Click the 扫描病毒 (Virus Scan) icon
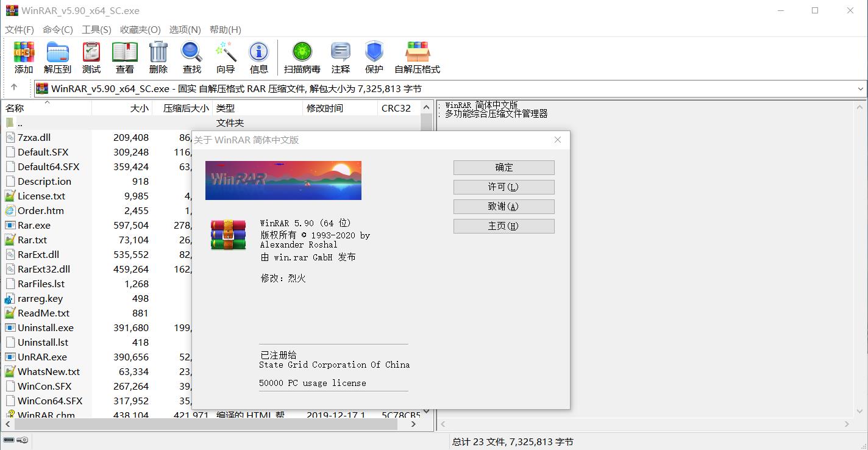Image resolution: width=868 pixels, height=450 pixels. [302, 52]
